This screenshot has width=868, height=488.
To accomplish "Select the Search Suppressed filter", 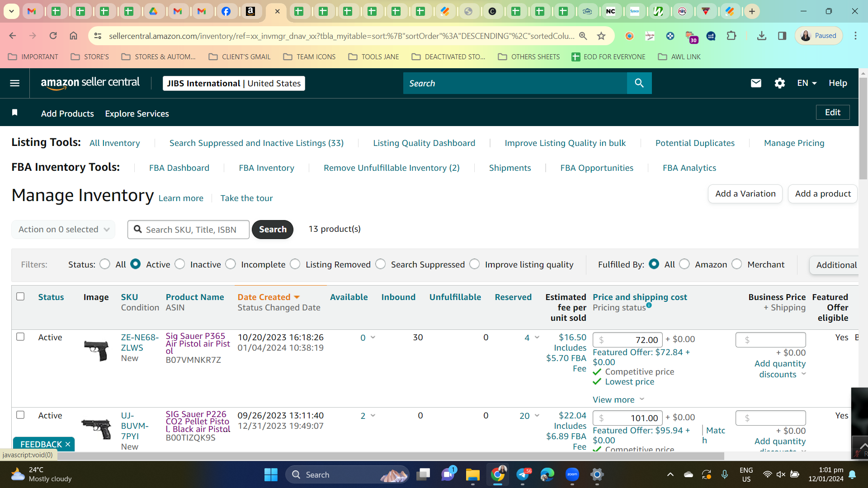I will click(x=381, y=264).
